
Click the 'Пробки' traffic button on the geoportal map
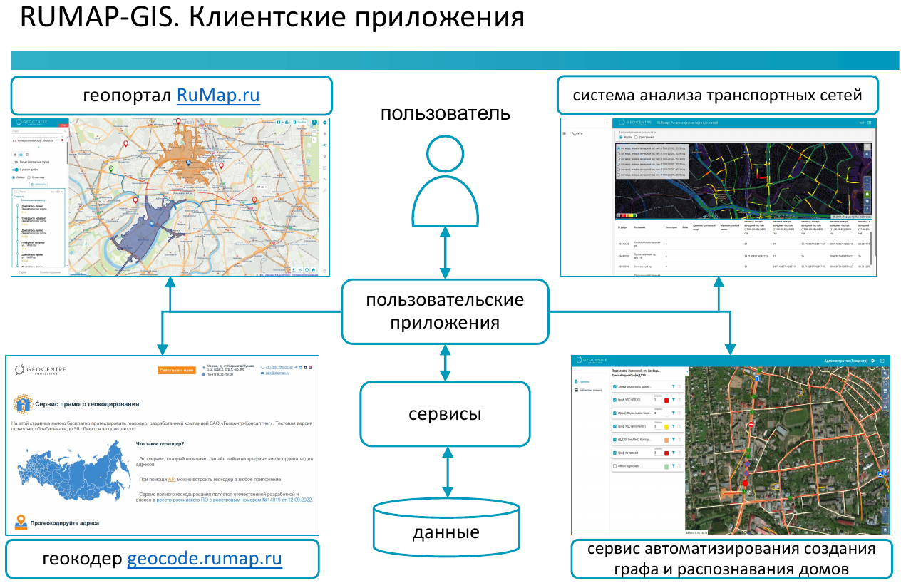click(x=300, y=122)
